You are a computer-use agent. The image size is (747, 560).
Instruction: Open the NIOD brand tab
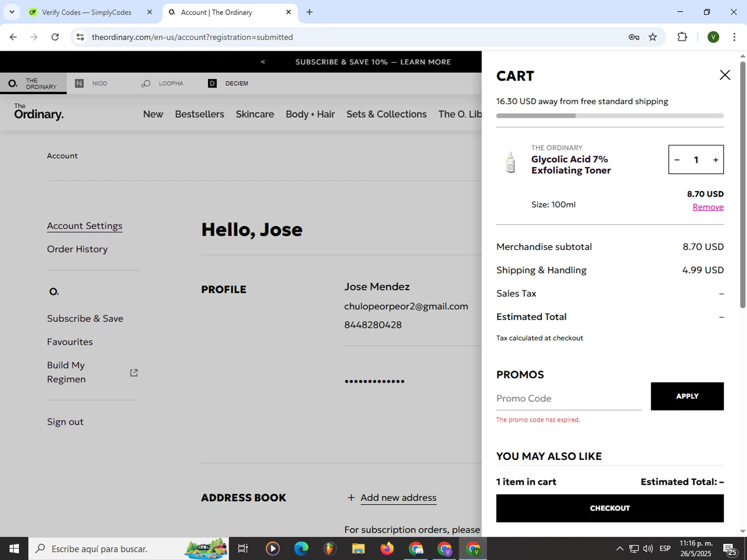tap(92, 84)
